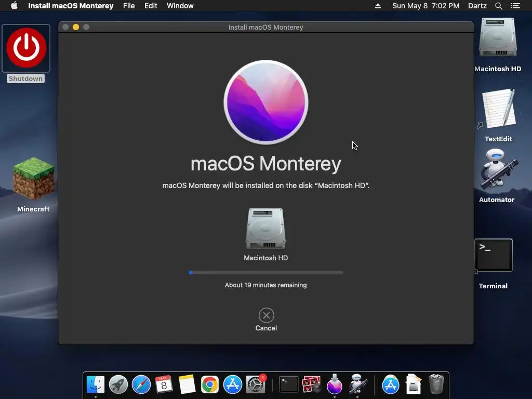The height and width of the screenshot is (399, 532).
Task: Minimize the Install macOS Monterey window
Action: pos(76,27)
